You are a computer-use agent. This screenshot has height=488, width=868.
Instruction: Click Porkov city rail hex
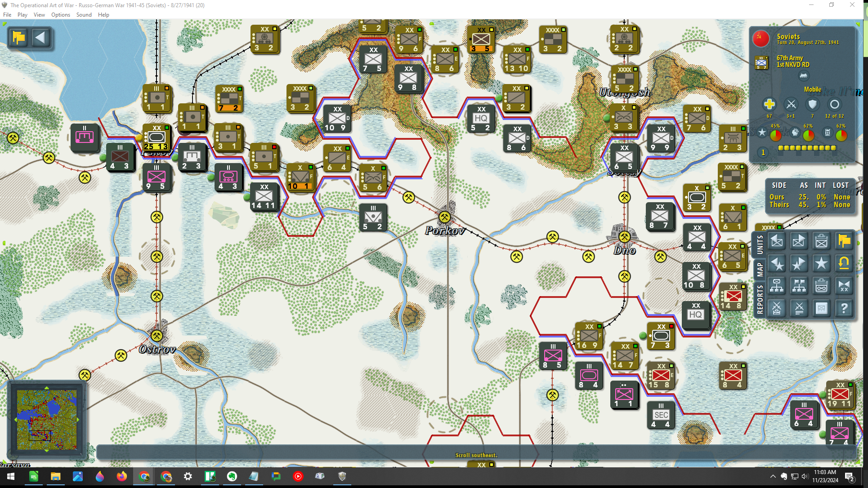pos(444,217)
